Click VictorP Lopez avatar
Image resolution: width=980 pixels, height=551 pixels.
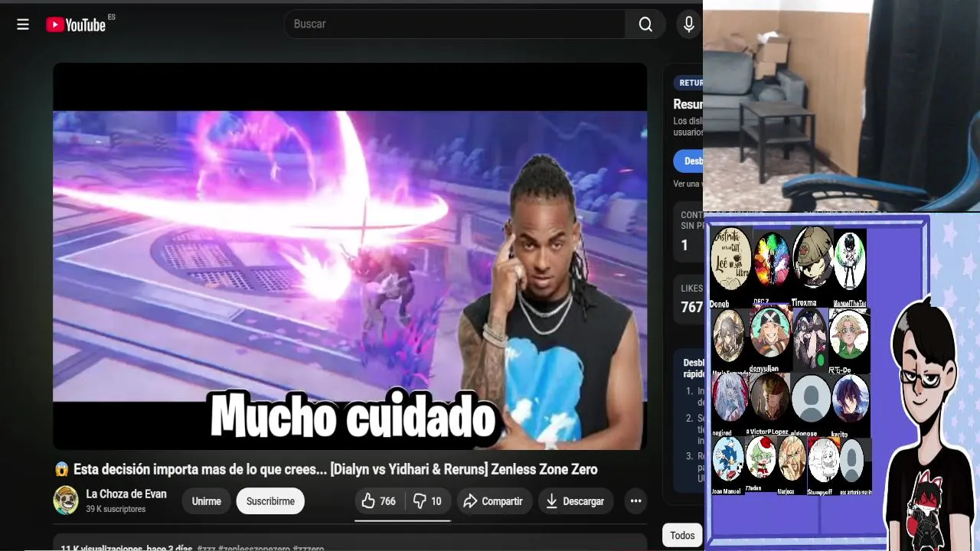(x=769, y=397)
